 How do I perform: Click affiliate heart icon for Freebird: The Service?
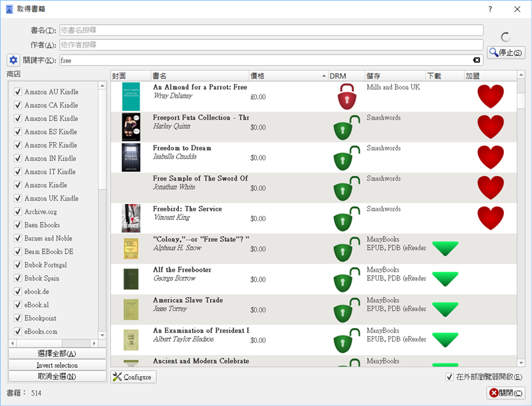click(x=491, y=218)
